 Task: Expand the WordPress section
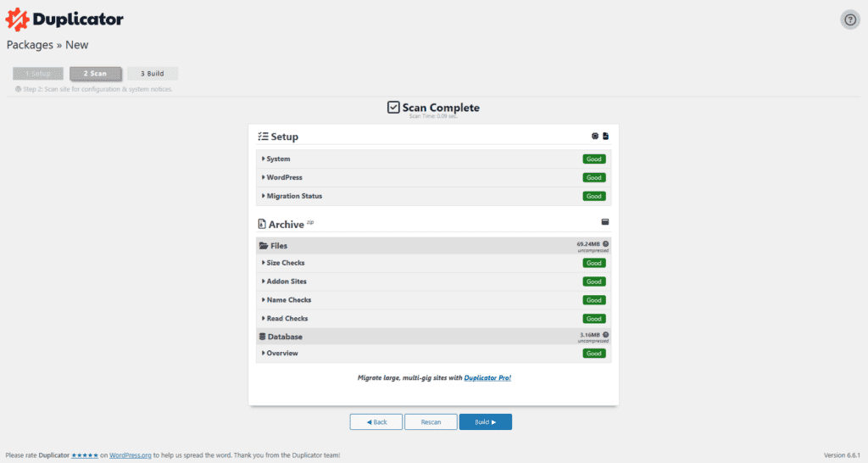[433, 178]
